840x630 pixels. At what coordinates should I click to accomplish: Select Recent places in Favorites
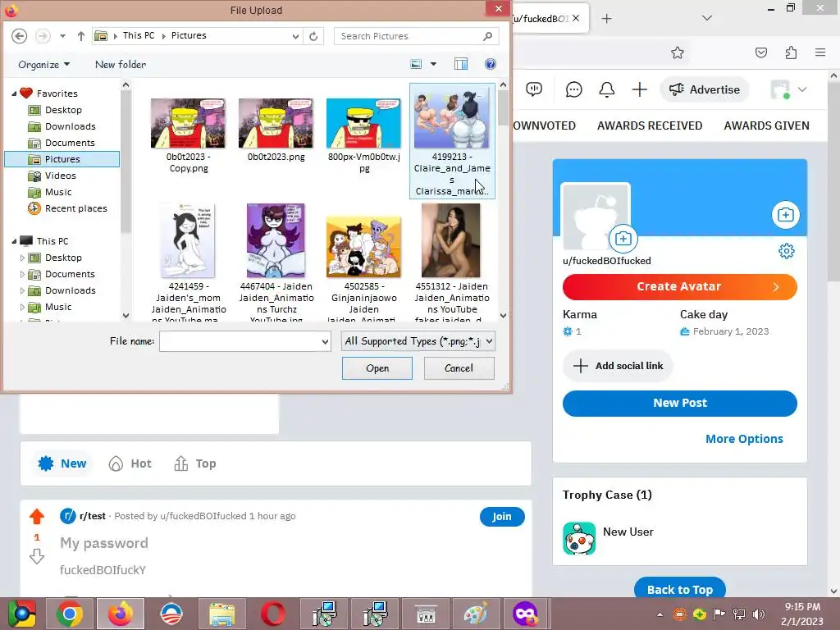tap(75, 208)
